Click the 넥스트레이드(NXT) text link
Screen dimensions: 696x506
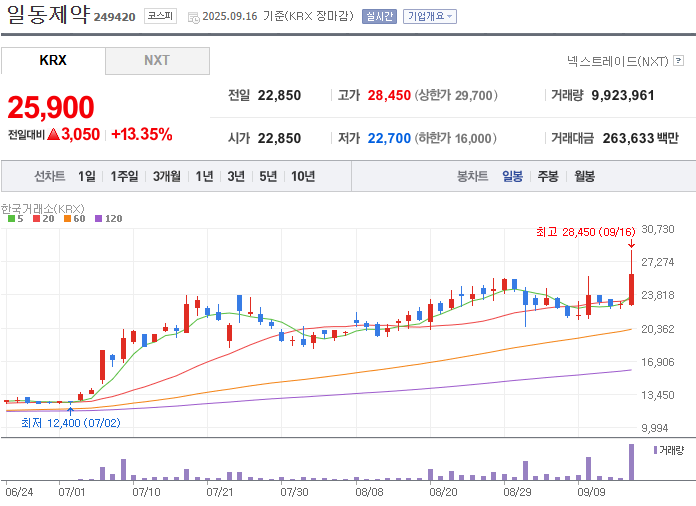click(x=617, y=61)
